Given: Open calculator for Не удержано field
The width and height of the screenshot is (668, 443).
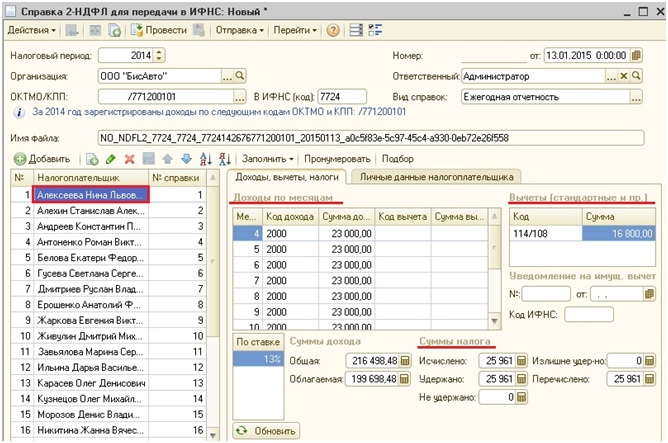Looking at the screenshot, I should [x=521, y=397].
